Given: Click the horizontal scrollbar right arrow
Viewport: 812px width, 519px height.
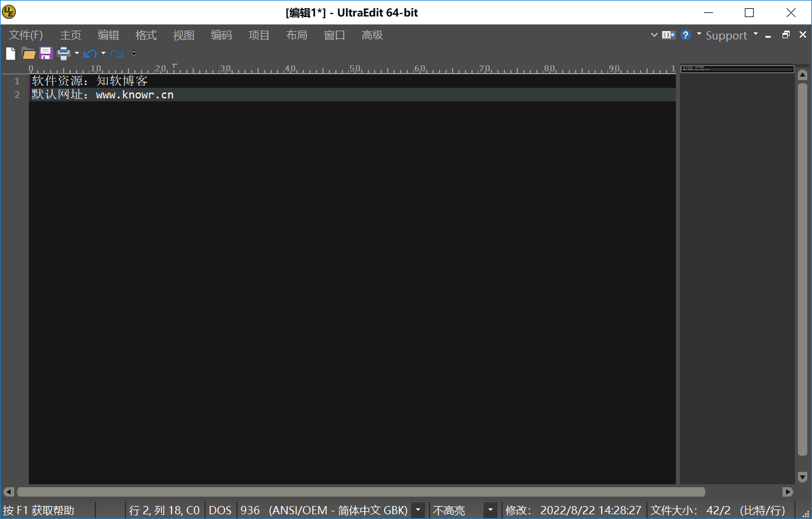Looking at the screenshot, I should [788, 492].
